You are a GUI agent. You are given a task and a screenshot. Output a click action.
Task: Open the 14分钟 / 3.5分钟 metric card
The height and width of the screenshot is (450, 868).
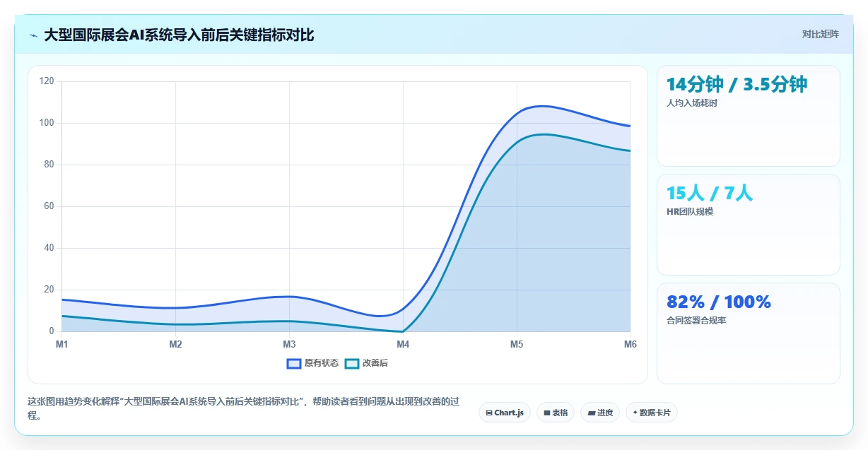pos(749,116)
